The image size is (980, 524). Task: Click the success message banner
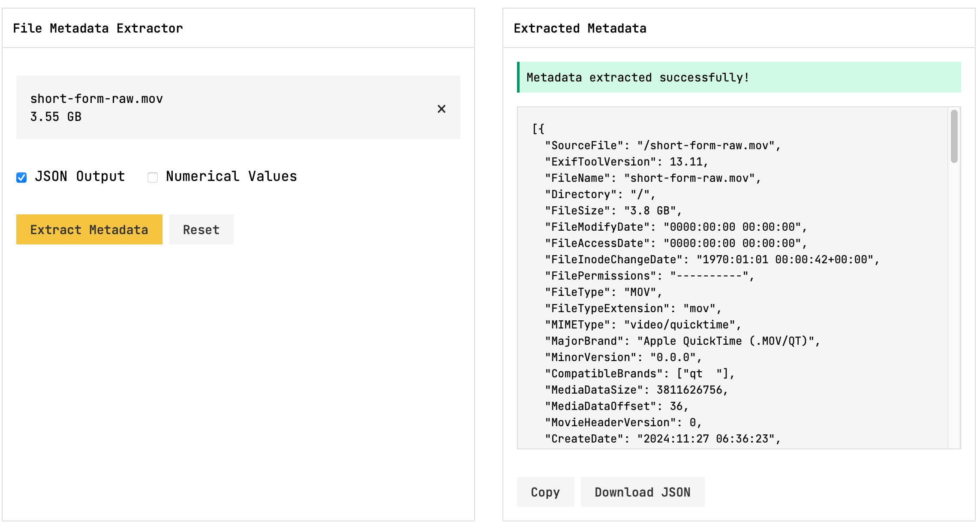click(x=738, y=78)
